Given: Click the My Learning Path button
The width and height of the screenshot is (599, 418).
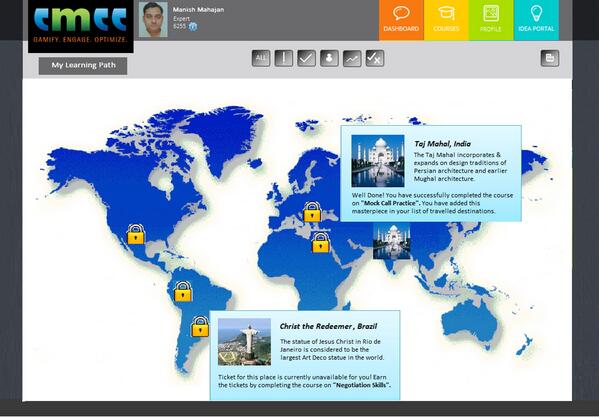Looking at the screenshot, I should [83, 65].
